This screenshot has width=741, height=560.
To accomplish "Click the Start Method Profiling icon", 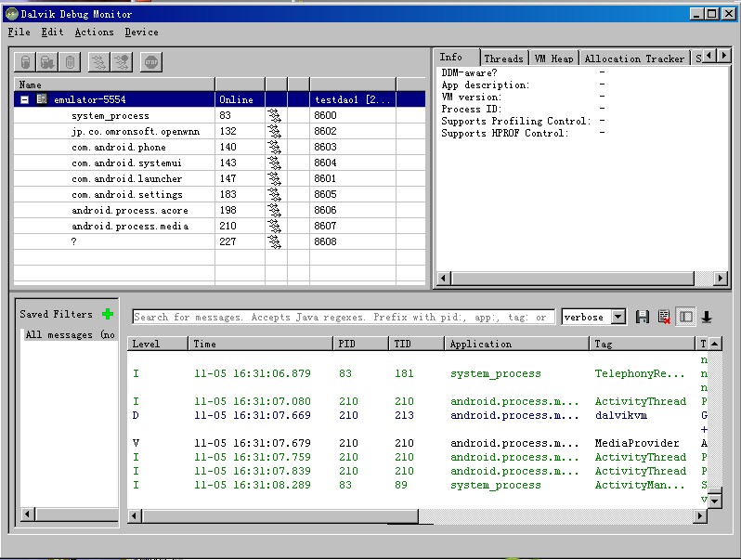I will [x=122, y=62].
